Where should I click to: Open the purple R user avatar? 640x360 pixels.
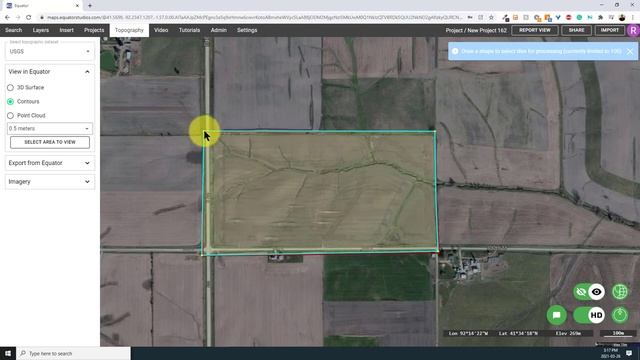pos(633,30)
